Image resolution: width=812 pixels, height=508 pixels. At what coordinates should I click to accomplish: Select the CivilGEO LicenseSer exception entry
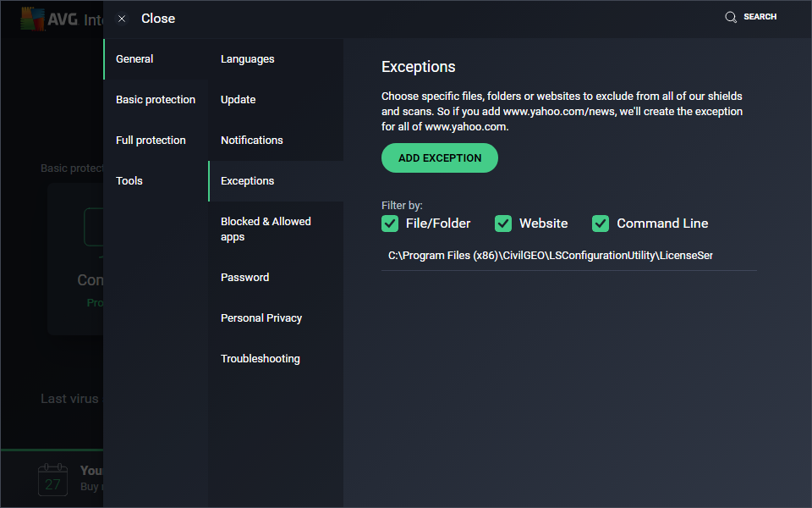coord(568,256)
